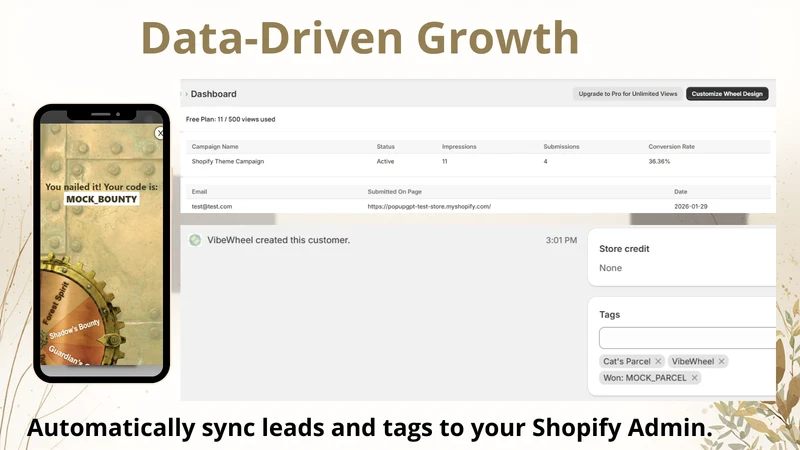Click the Store credit card title
Screen dimensions: 800x450
click(624, 249)
